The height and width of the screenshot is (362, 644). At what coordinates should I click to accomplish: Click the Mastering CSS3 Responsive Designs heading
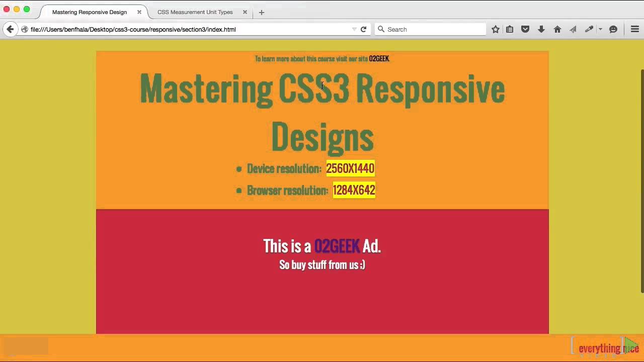pos(322,112)
